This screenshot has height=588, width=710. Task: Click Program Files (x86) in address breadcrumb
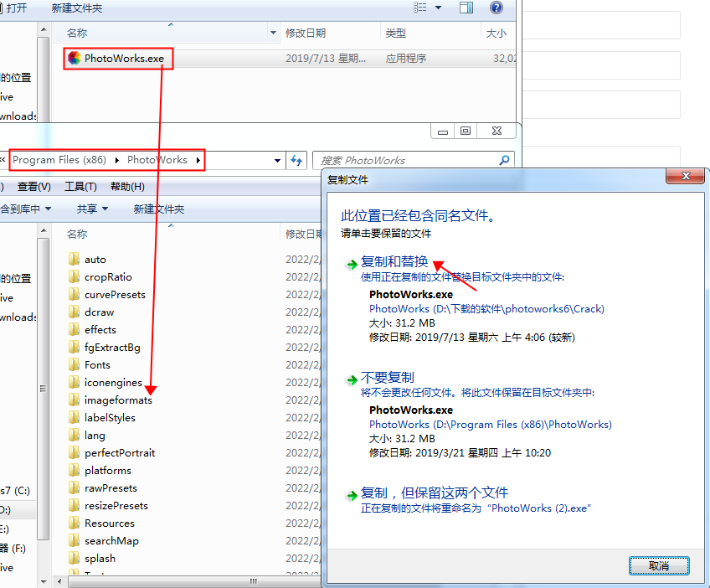tap(59, 160)
